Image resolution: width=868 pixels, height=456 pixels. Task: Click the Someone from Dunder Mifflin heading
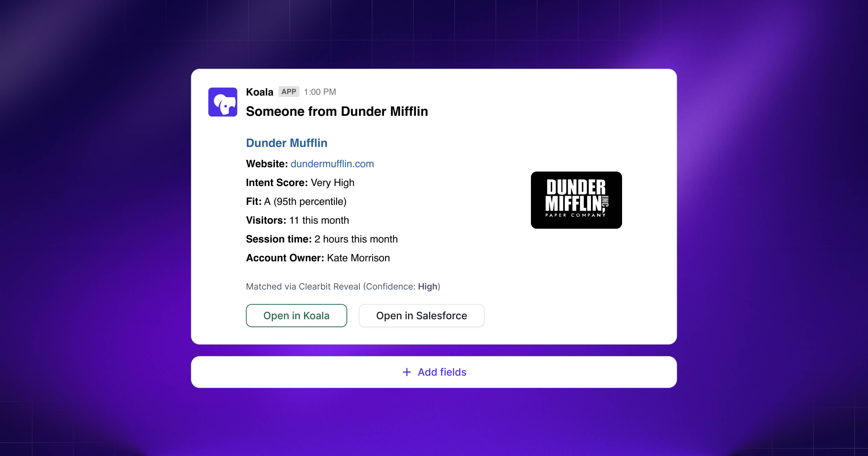coord(337,112)
